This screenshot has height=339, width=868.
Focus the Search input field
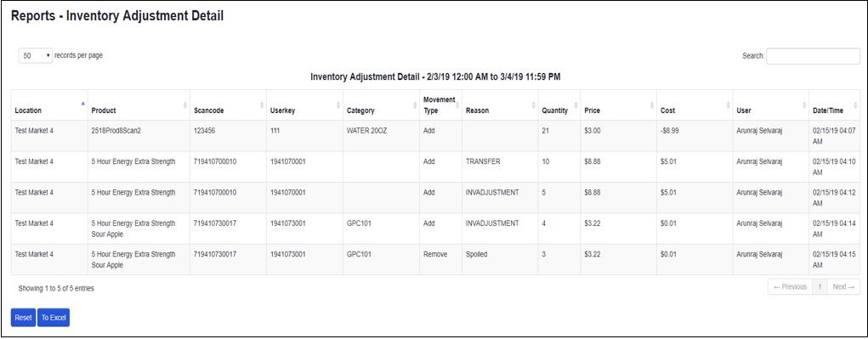pyautogui.click(x=813, y=56)
